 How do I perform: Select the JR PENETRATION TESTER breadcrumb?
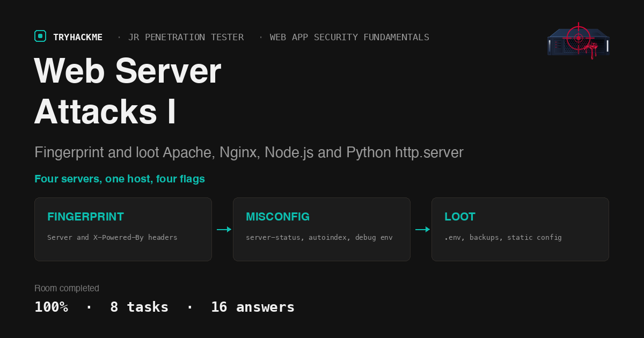186,37
